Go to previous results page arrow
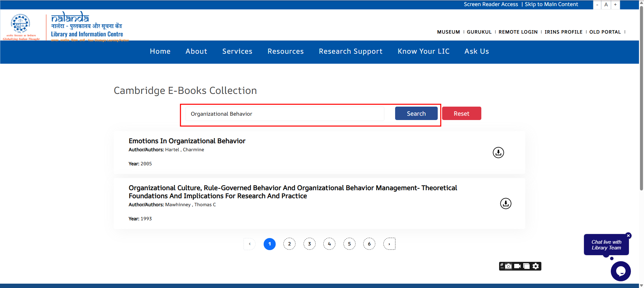Screen dimensions: 644x288 click(x=250, y=244)
